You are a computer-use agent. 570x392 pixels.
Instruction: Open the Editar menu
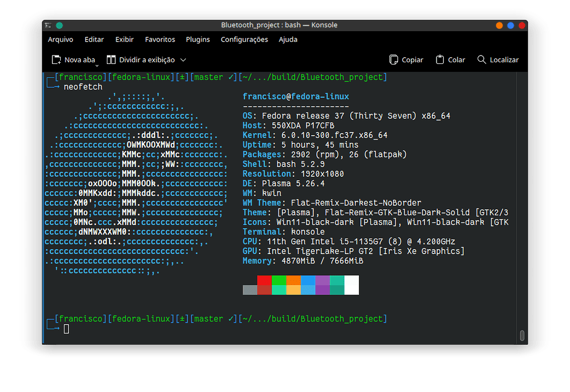94,39
